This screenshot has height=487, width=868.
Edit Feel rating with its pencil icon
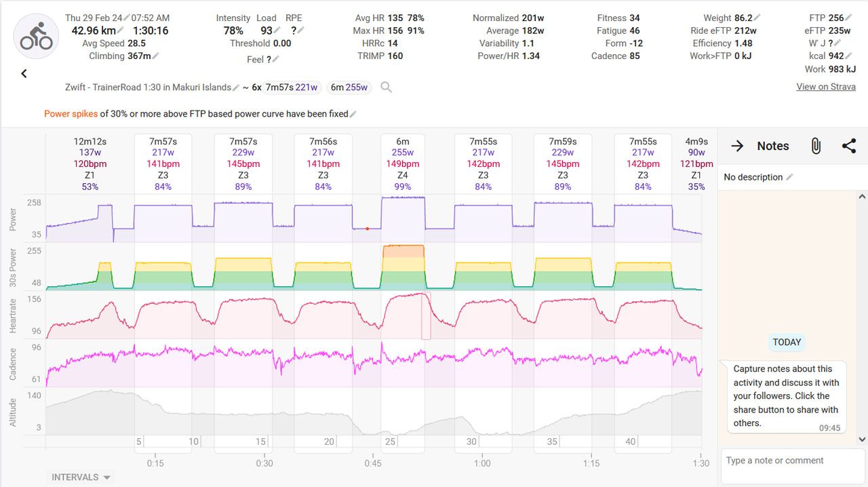pos(277,59)
